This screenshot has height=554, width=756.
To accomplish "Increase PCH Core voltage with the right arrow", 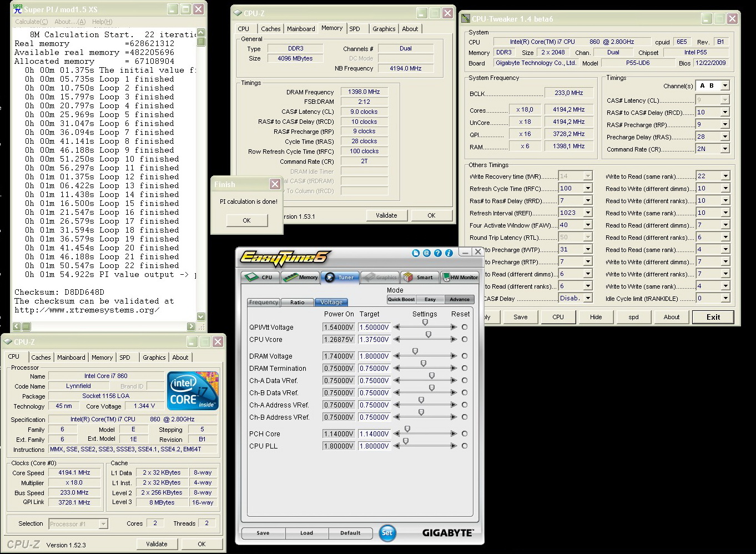I will [454, 434].
